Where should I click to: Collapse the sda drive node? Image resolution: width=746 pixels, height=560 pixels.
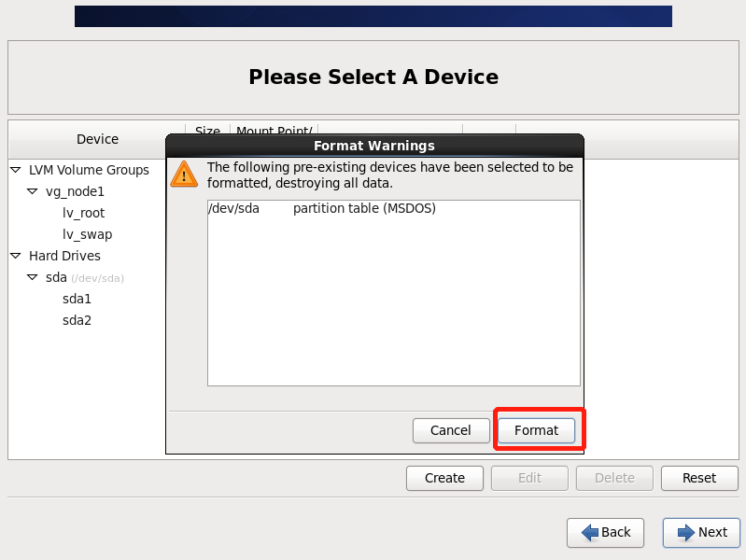point(33,277)
